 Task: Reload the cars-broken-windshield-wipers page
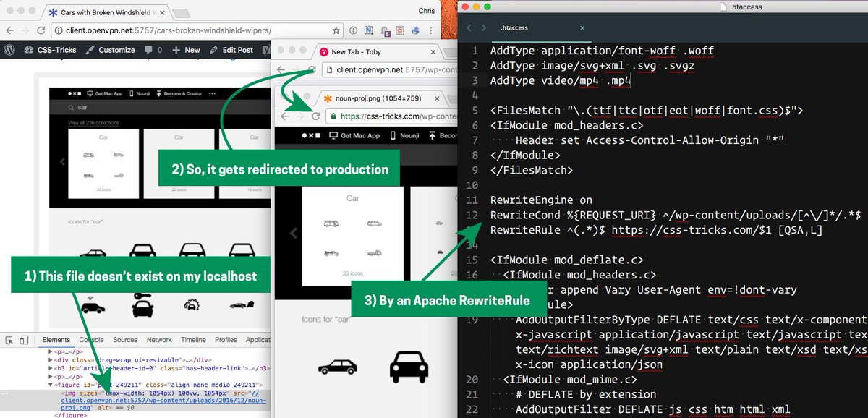pos(41,31)
